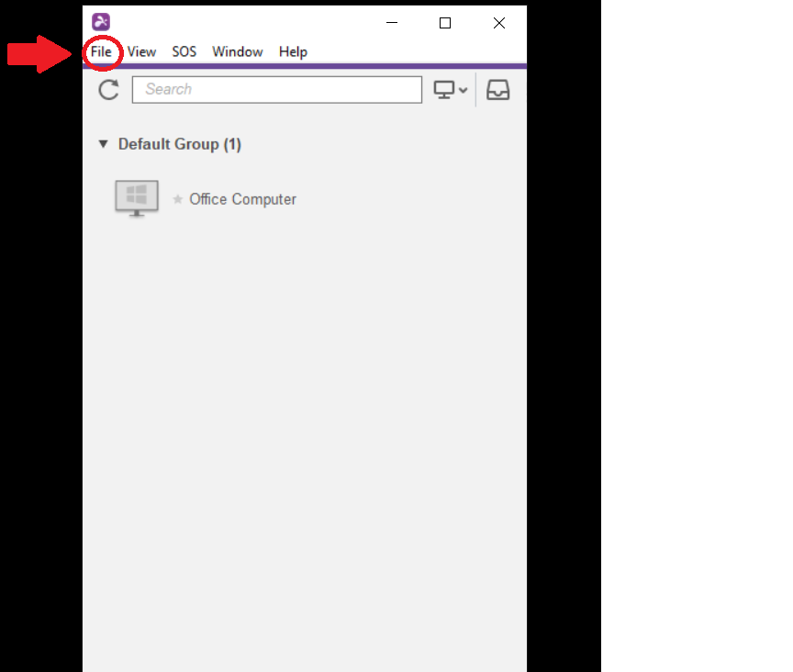Open the computer view filter dropdown
The width and height of the screenshot is (793, 672).
(450, 90)
